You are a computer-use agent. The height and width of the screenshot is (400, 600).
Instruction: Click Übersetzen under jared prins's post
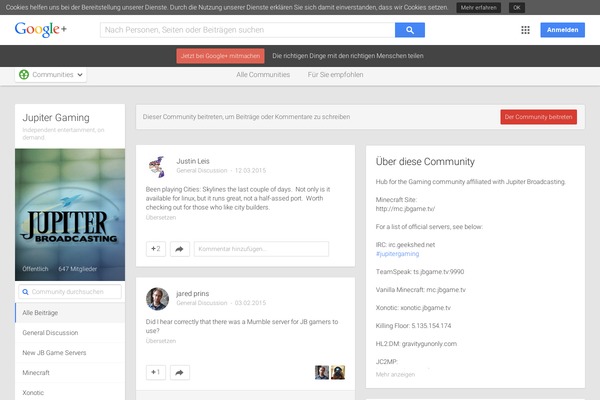coord(161,341)
